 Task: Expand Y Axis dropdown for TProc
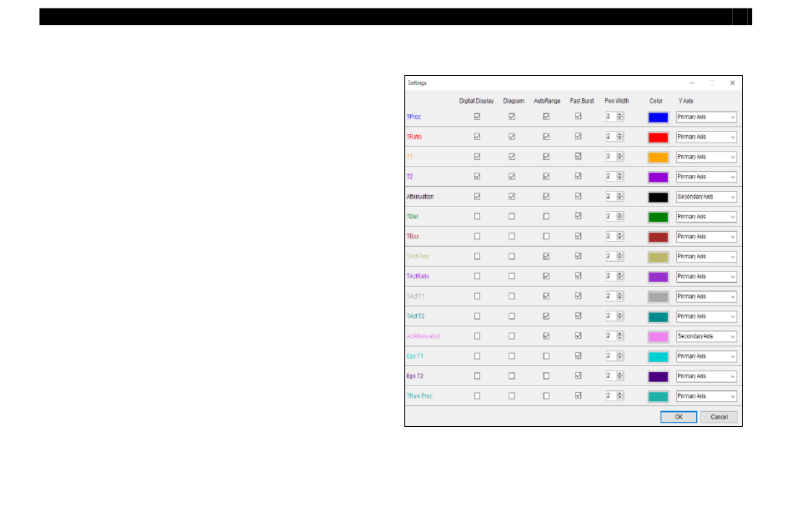(706, 117)
